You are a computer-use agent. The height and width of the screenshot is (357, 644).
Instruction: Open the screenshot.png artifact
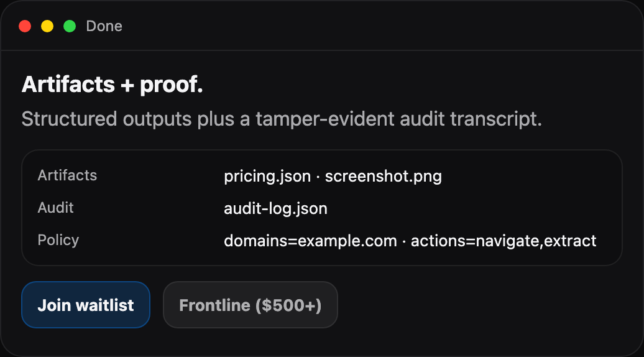pos(383,176)
